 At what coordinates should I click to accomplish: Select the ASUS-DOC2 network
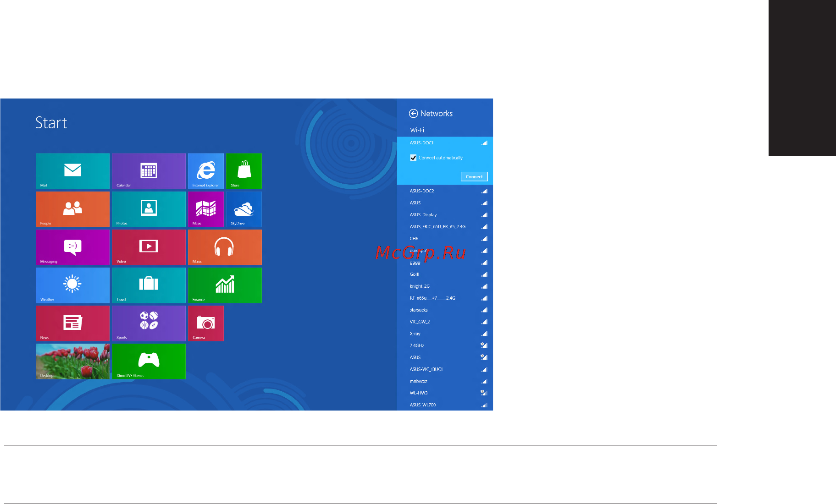pyautogui.click(x=445, y=191)
